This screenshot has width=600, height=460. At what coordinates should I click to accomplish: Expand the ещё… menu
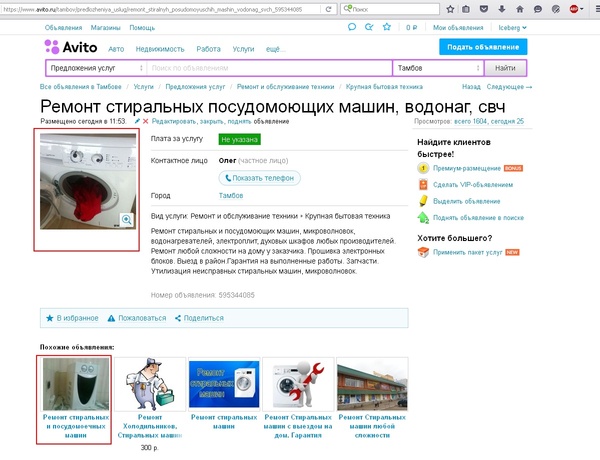point(276,49)
